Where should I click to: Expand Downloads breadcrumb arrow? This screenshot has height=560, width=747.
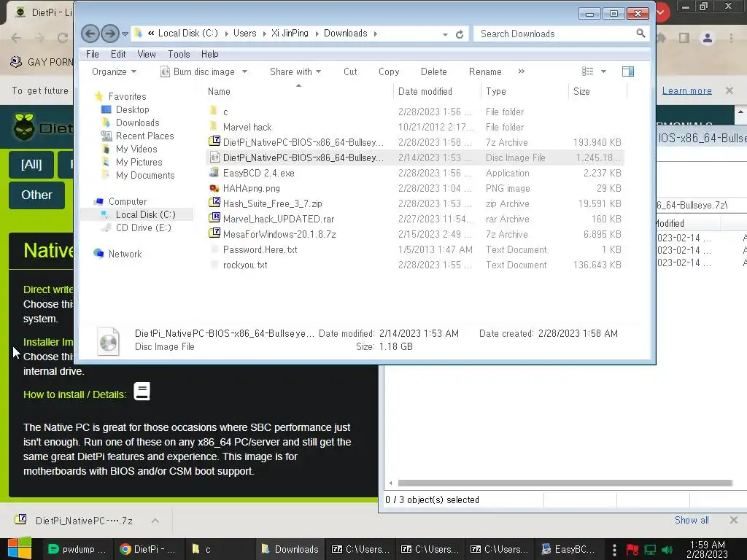376,34
